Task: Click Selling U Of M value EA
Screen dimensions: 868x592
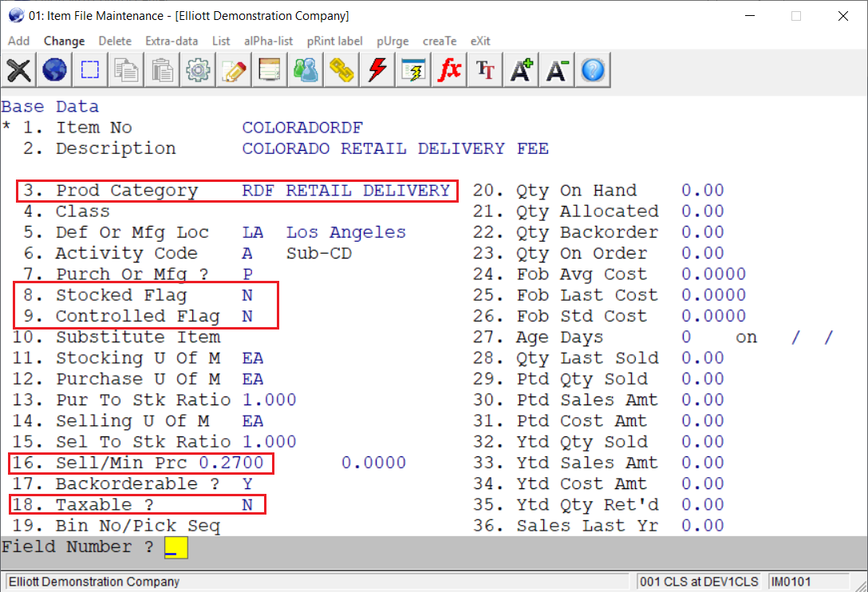Action: (x=252, y=421)
